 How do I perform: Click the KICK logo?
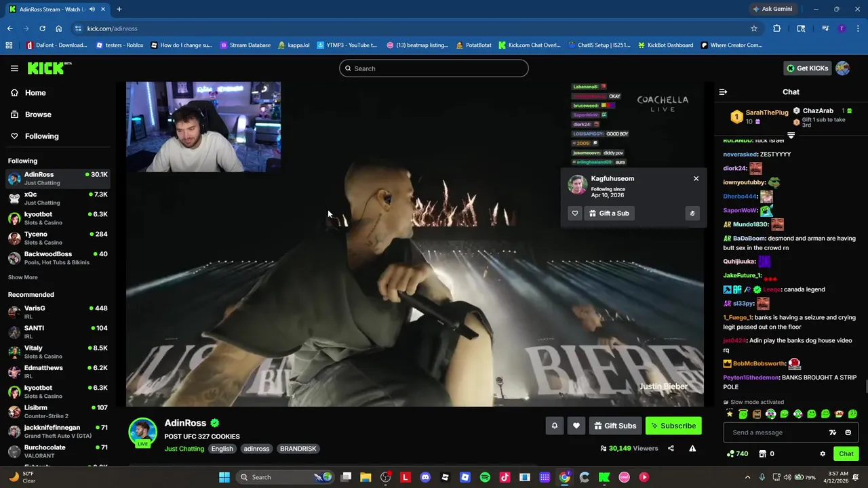49,68
